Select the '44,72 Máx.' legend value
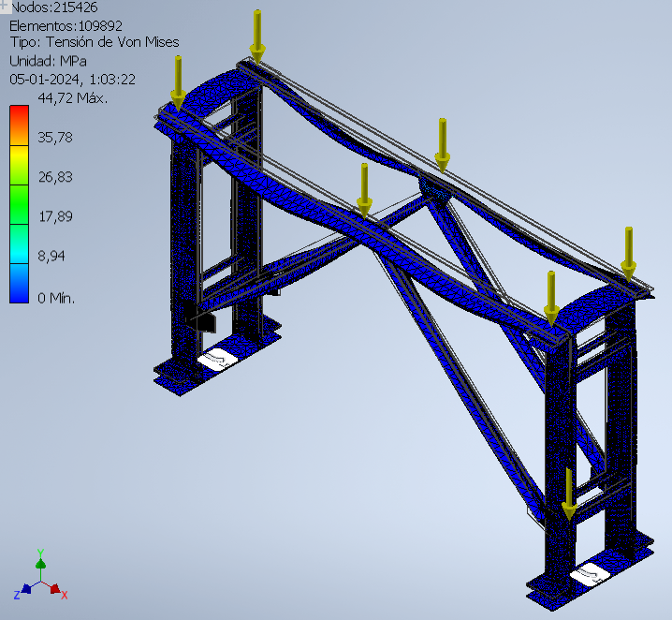Screen dimensions: 672x620 click(x=73, y=98)
